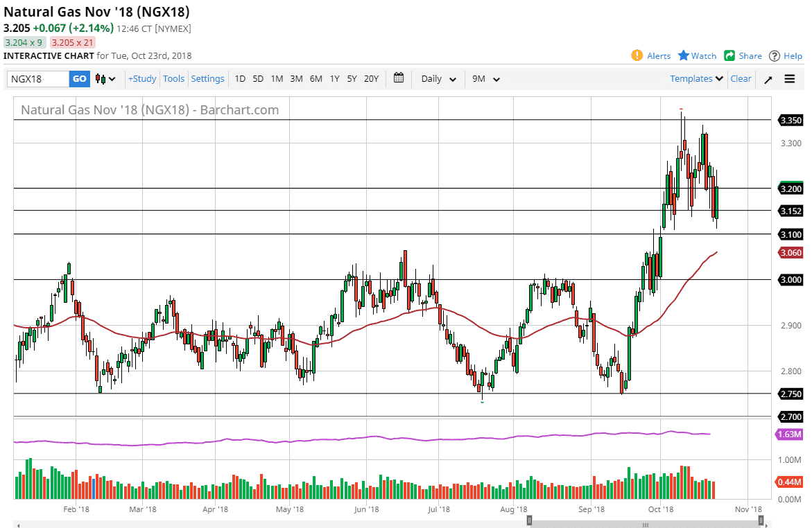Select the 1Y time range
The image size is (812, 528).
point(334,79)
